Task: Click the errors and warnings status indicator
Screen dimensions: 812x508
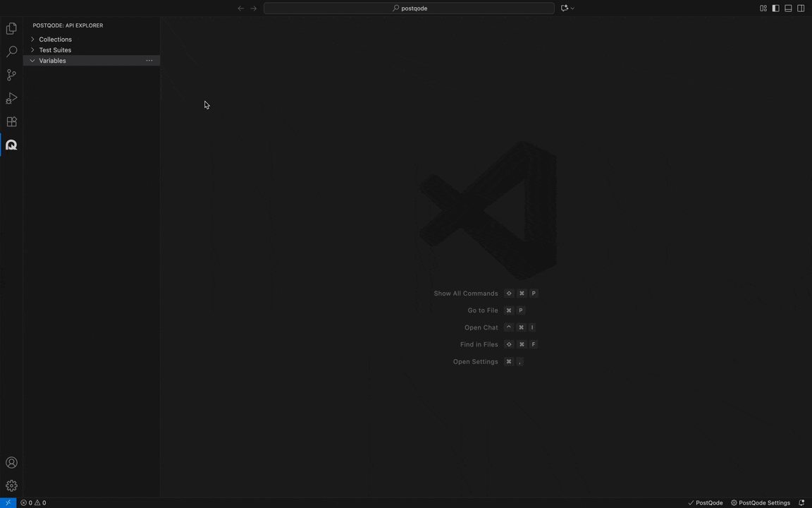Action: click(33, 503)
